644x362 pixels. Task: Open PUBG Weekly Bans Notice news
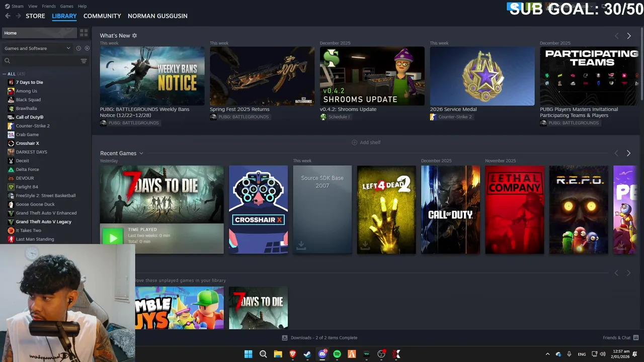(x=152, y=76)
